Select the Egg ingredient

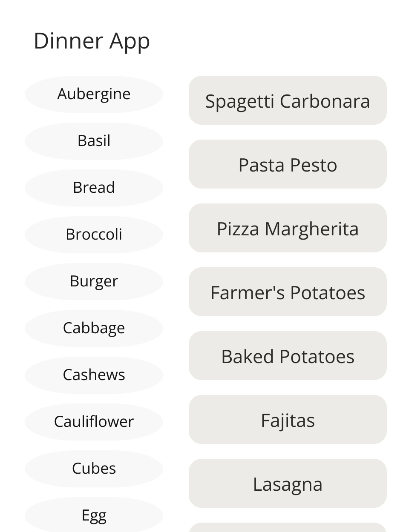pos(94,515)
